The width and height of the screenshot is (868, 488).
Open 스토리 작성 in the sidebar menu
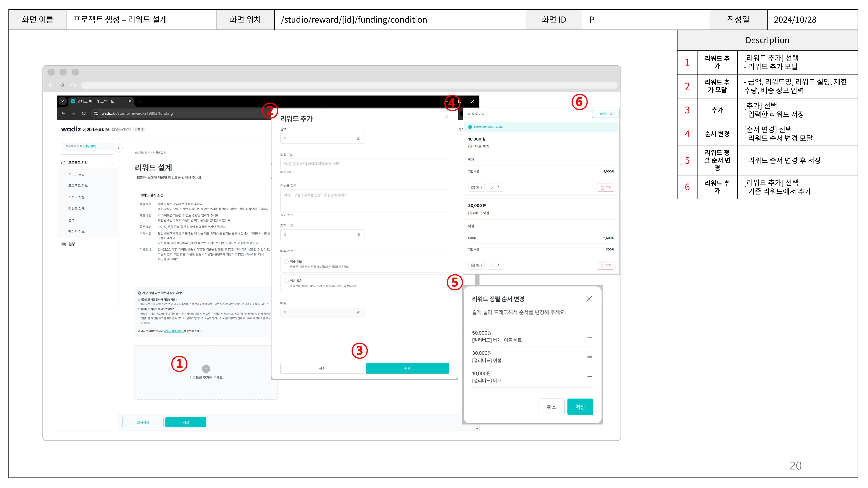76,197
